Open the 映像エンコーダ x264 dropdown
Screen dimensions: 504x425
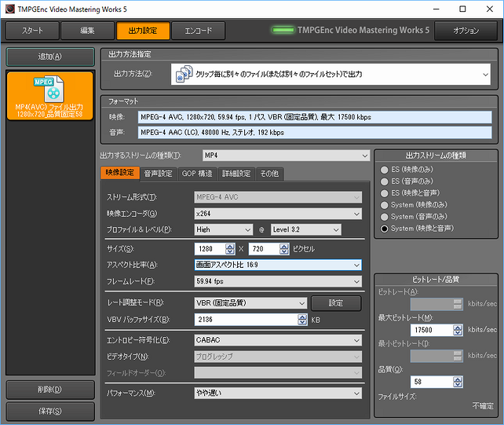point(278,214)
